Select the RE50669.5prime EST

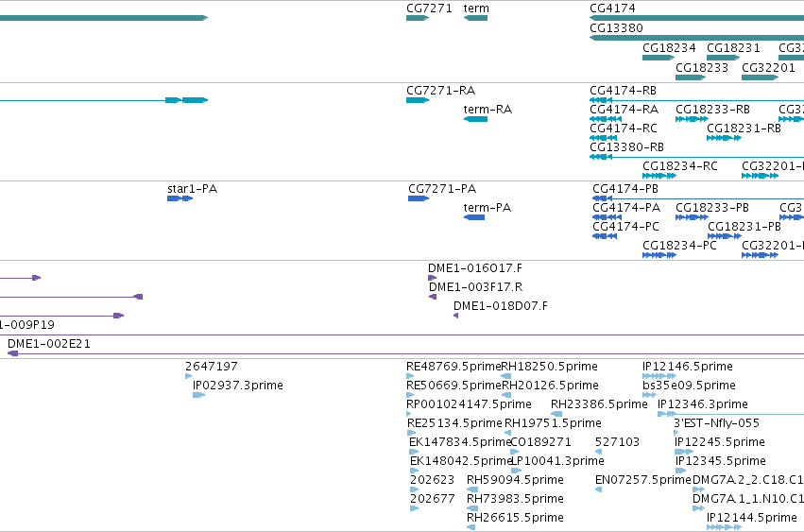pyautogui.click(x=409, y=395)
